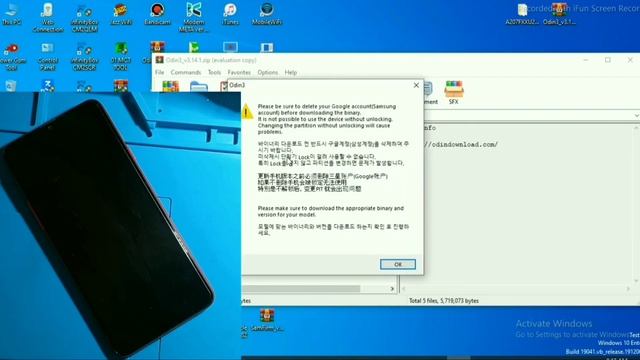640x360 pixels.
Task: Click the Extract To folder icon in WinRAR
Action: tap(199, 86)
